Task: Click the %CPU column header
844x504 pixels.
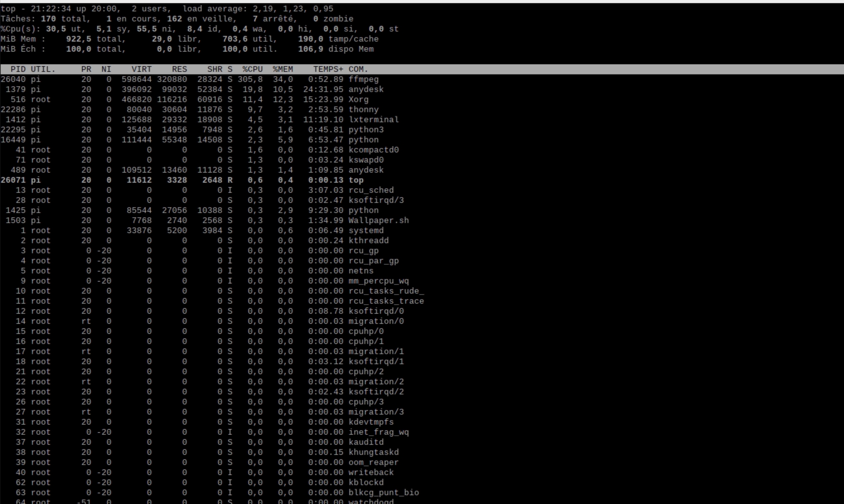Action: click(253, 69)
